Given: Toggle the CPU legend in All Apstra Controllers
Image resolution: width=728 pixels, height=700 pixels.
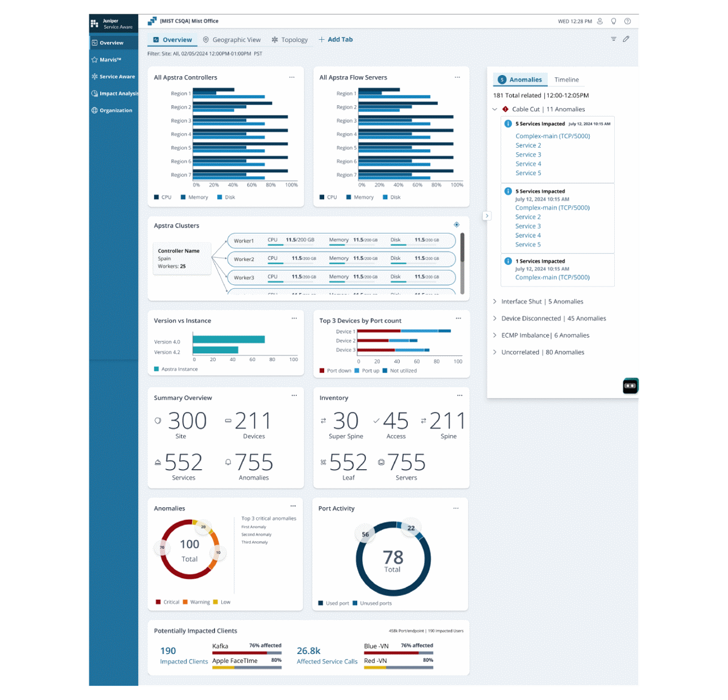Looking at the screenshot, I should 163,197.
